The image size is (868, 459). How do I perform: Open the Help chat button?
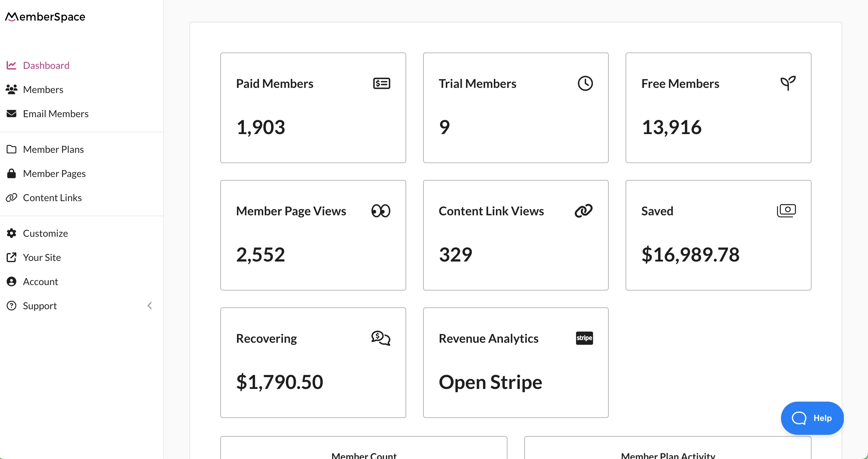812,418
